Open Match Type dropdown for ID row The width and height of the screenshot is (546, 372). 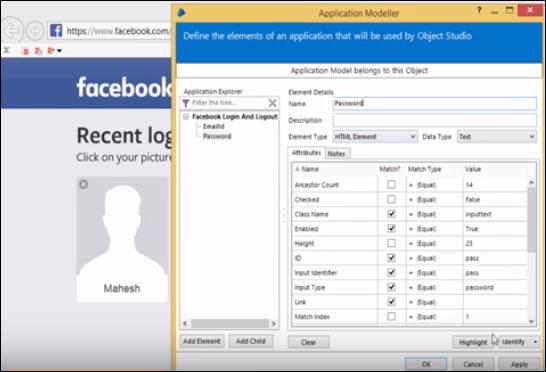coord(434,258)
